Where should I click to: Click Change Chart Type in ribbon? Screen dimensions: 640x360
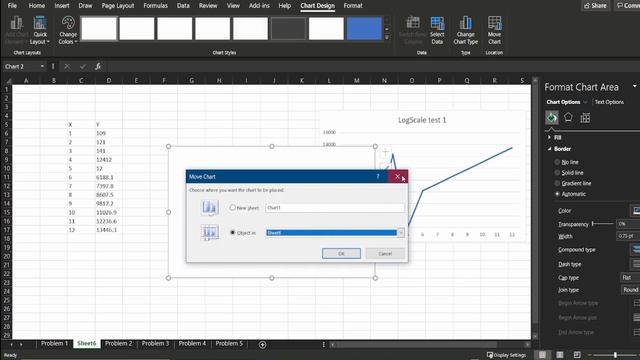[465, 30]
